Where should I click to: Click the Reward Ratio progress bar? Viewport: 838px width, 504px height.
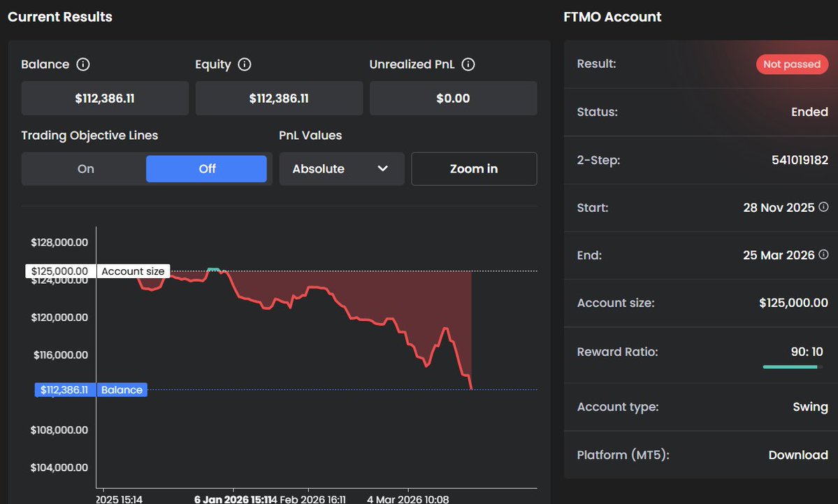pos(793,367)
